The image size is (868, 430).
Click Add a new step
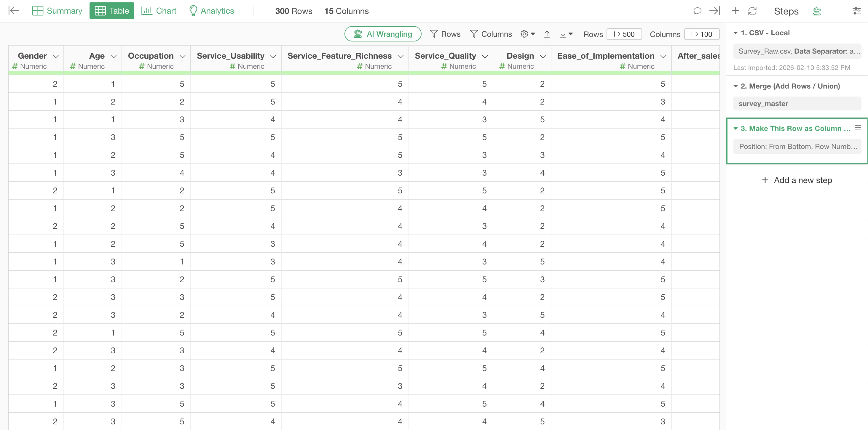click(x=797, y=180)
